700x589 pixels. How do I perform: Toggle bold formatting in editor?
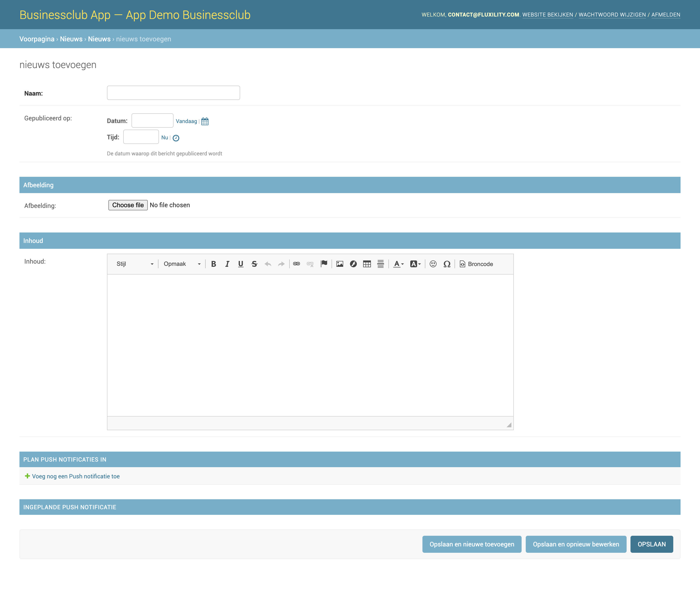(x=214, y=264)
